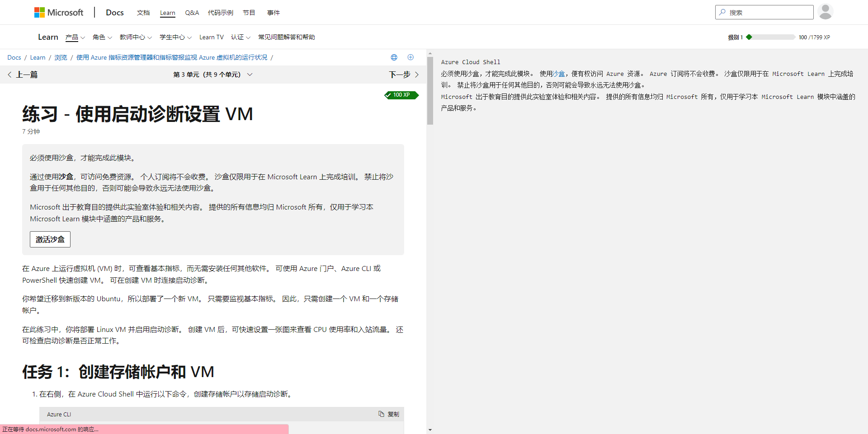The height and width of the screenshot is (434, 868).
Task: Expand the 学生中心 dropdown menu
Action: [x=175, y=37]
